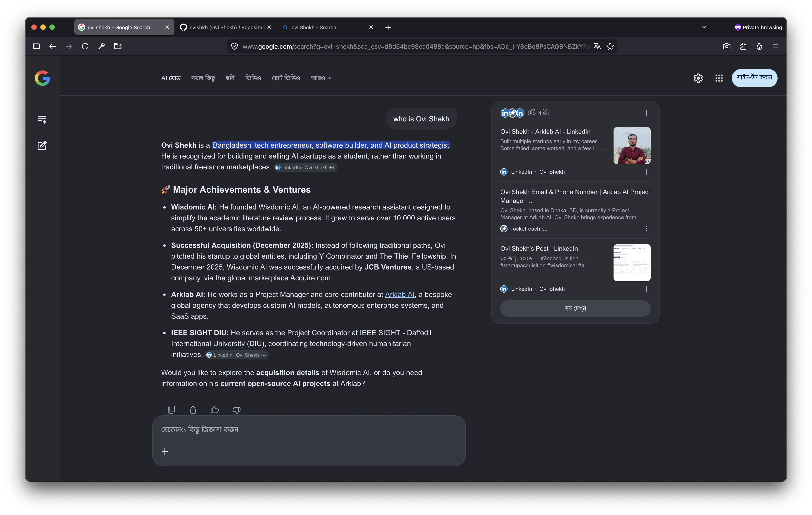Open options for the rocketreach.co result
This screenshot has width=812, height=515.
pyautogui.click(x=646, y=229)
